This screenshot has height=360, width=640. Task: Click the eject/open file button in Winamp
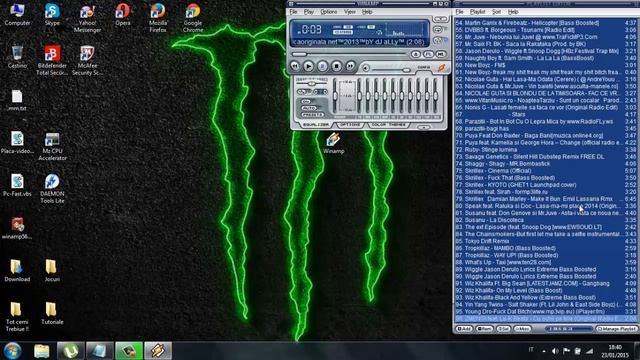[x=416, y=54]
